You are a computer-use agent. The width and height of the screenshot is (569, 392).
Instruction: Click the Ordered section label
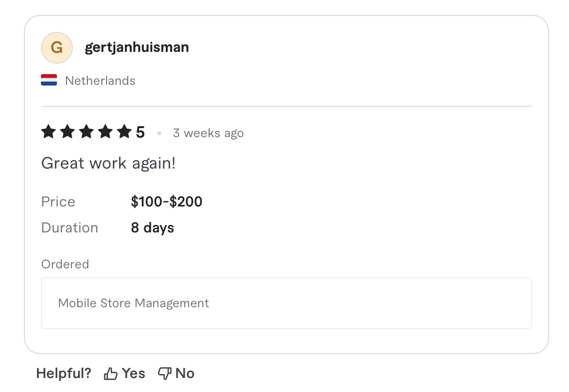[x=65, y=264]
